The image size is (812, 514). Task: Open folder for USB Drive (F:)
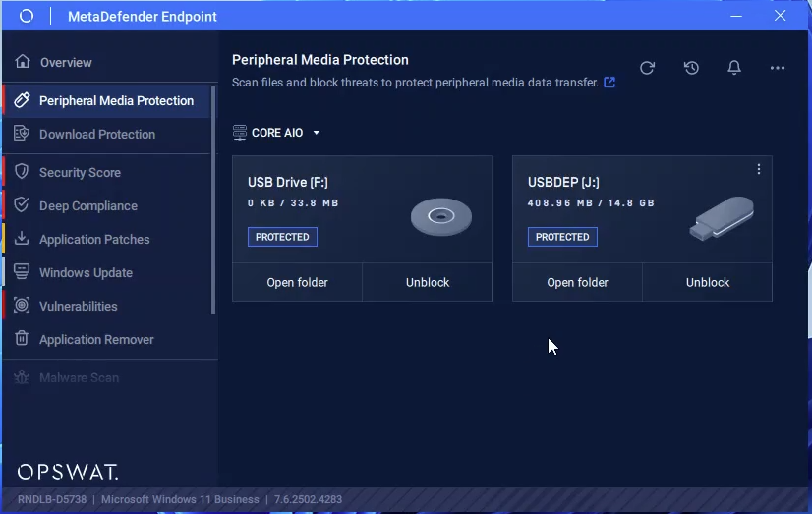297,283
